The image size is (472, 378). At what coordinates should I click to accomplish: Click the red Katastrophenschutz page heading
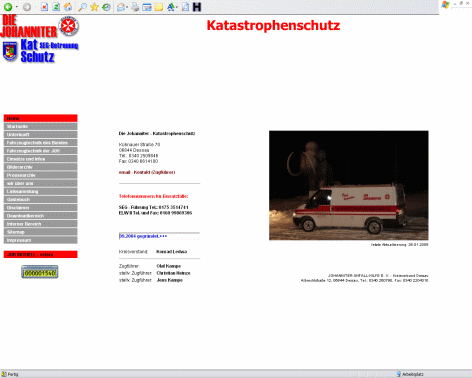(273, 25)
